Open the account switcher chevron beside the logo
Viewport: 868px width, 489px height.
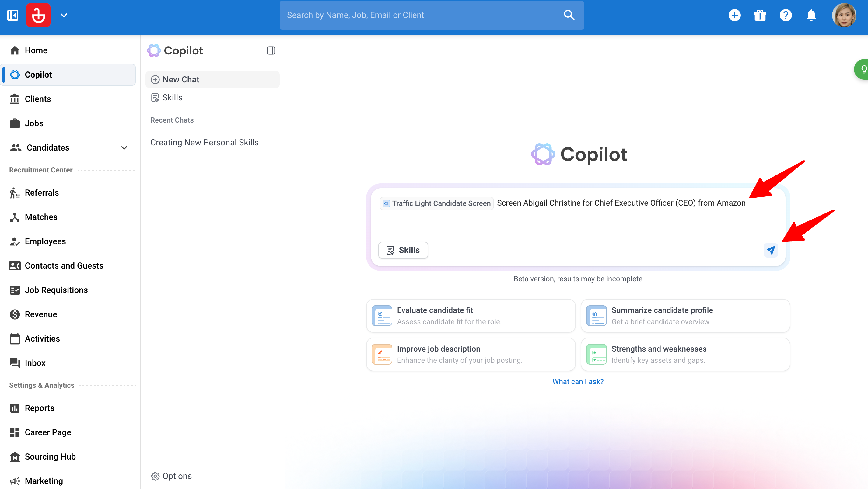point(64,15)
